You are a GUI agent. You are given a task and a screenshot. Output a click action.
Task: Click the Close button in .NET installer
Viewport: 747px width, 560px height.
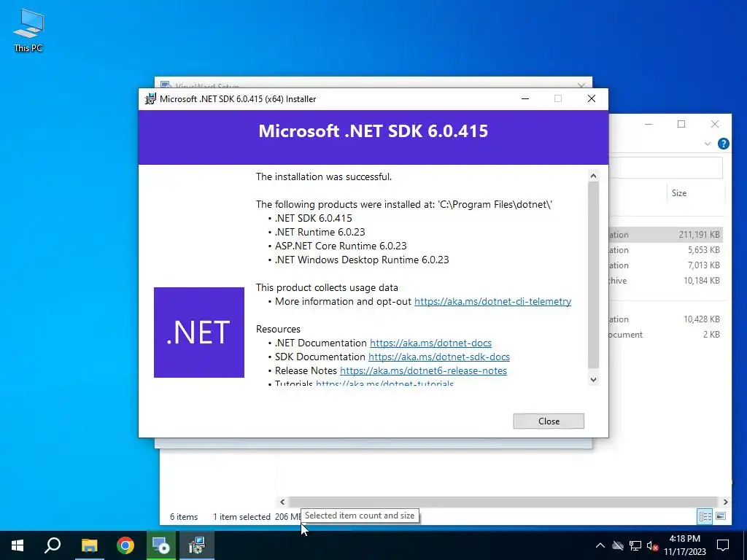[x=549, y=421]
